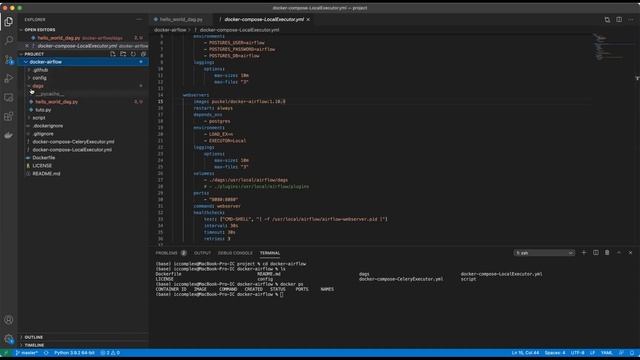
Task: Maximize the terminal panel size
Action: pyautogui.click(x=619, y=253)
